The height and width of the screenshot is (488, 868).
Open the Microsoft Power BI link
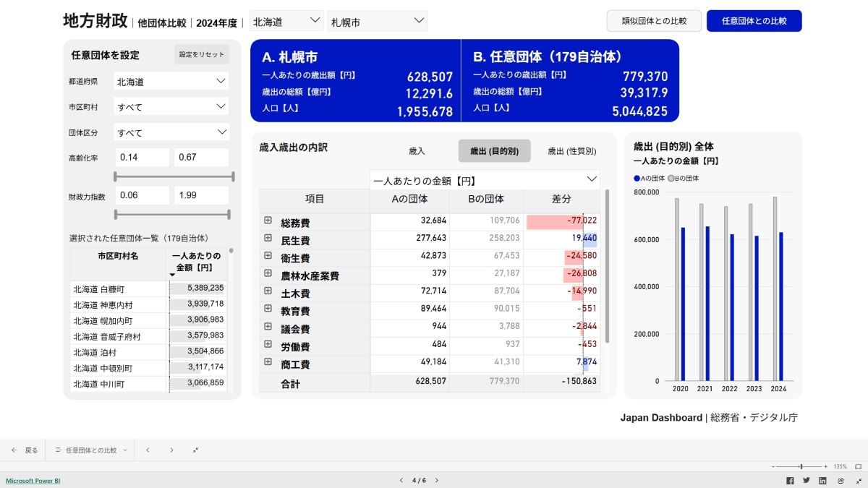click(x=33, y=480)
